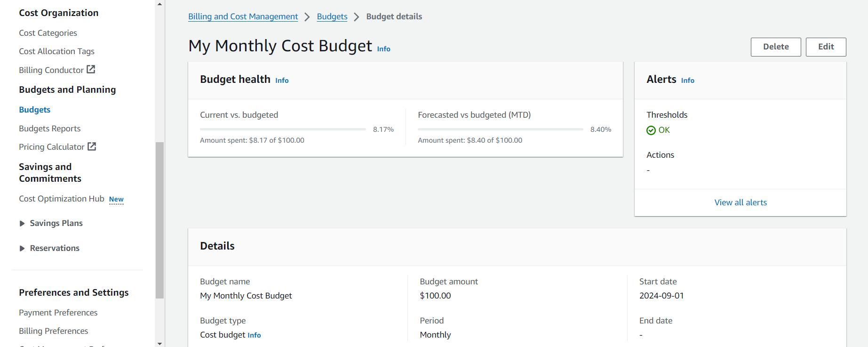Click breadcrumb chevron after Budgets
Viewport: 868px width, 347px height.
tap(357, 17)
